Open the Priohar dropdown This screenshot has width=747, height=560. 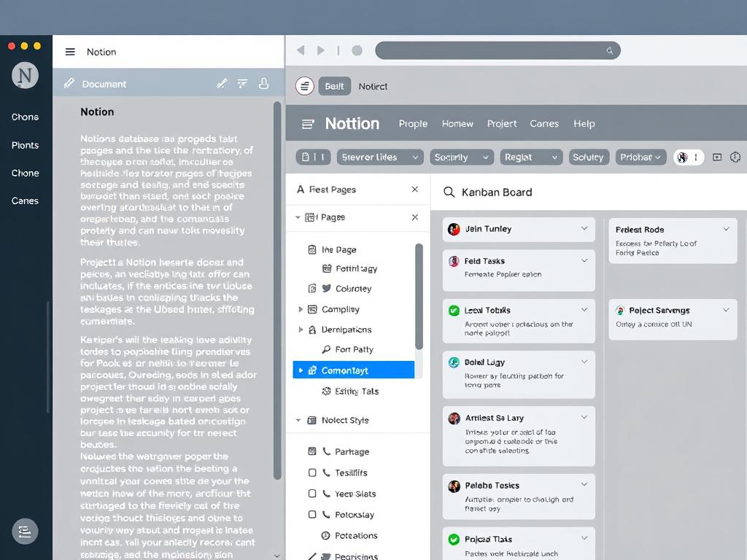(x=640, y=157)
